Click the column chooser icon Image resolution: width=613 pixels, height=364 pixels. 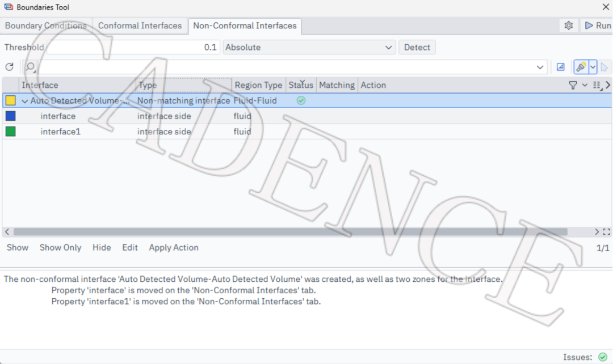pyautogui.click(x=597, y=85)
